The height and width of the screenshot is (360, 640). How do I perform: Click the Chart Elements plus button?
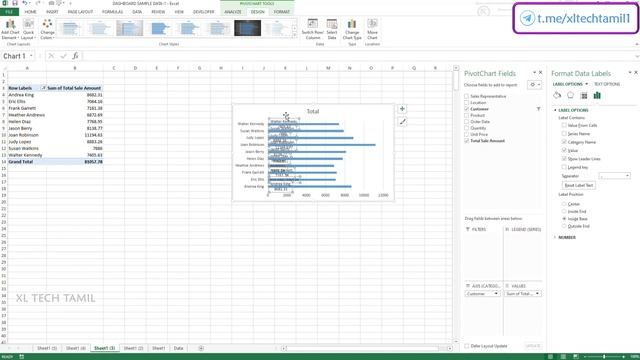point(402,109)
